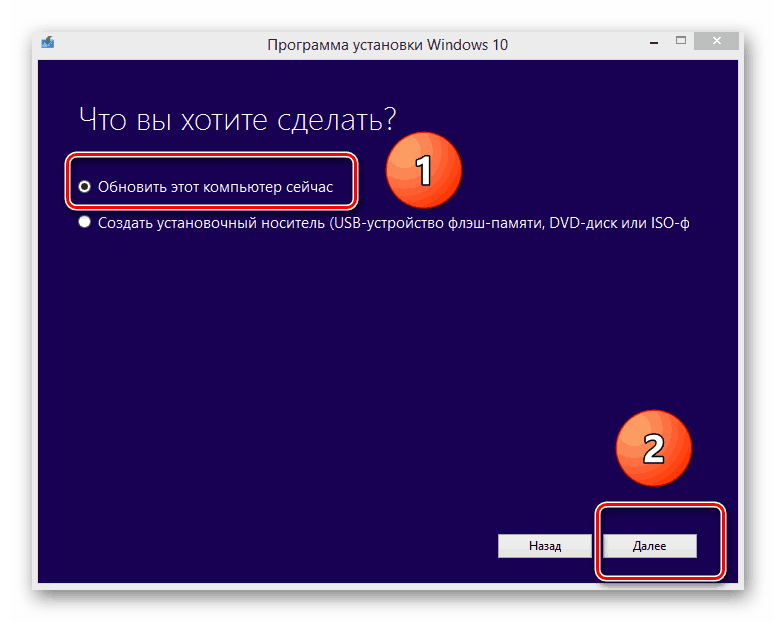
Task: Go back with the 'Назад' button
Action: tap(544, 546)
